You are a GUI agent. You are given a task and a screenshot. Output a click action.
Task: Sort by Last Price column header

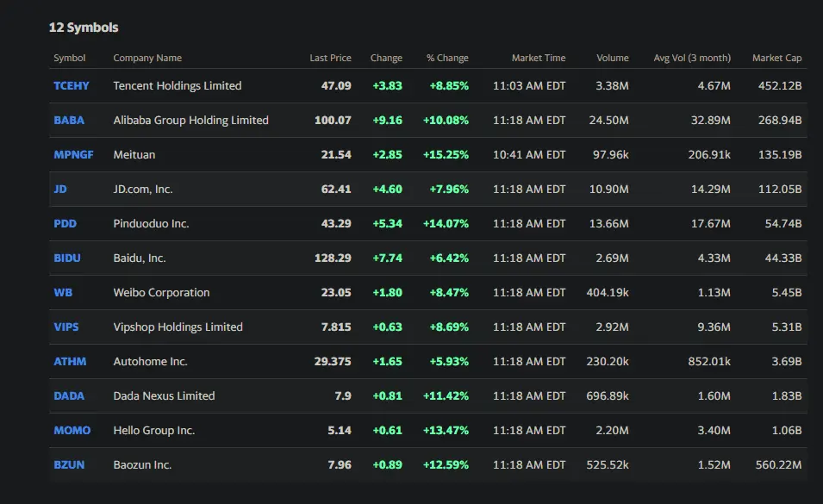[330, 59]
